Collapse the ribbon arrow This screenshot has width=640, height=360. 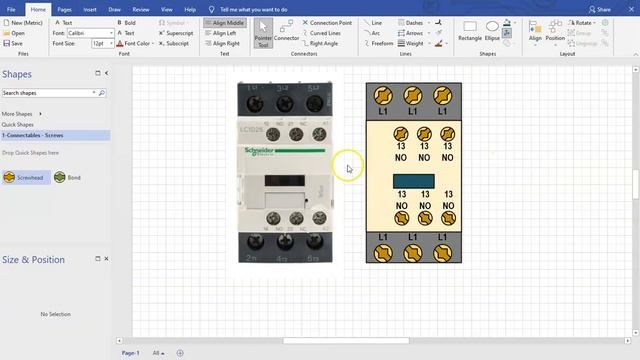click(x=636, y=54)
